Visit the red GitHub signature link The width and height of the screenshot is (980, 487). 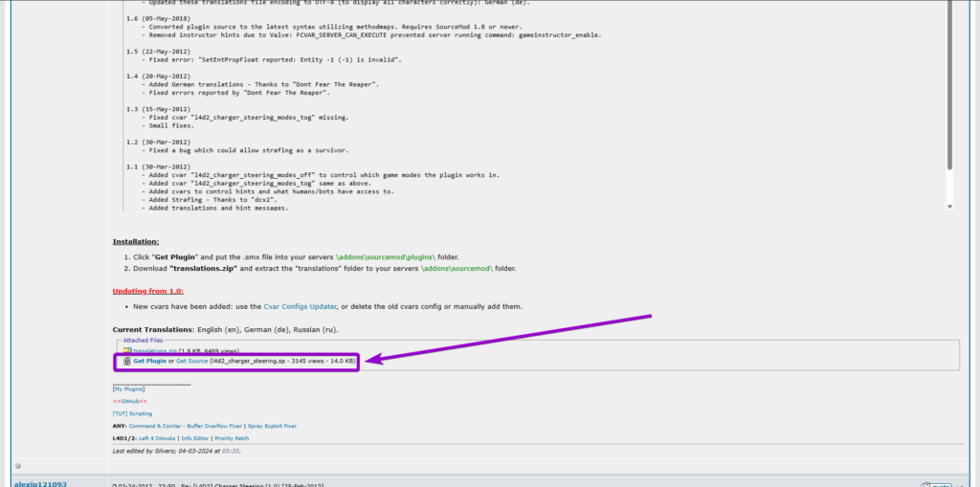point(130,401)
